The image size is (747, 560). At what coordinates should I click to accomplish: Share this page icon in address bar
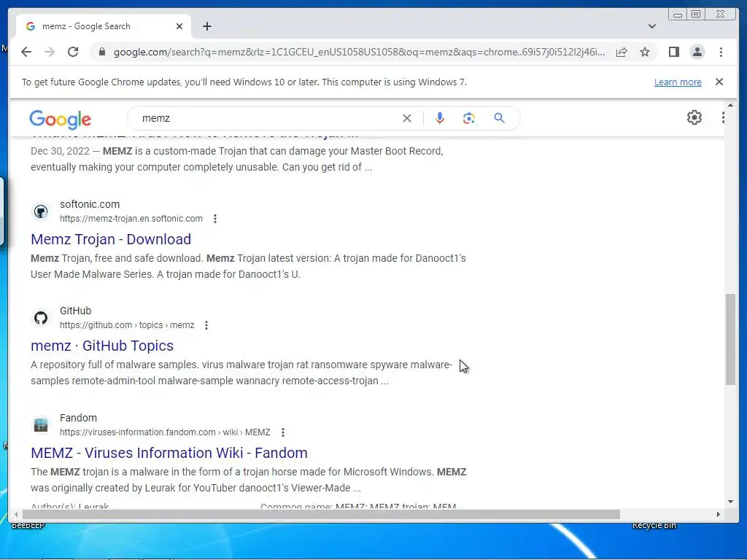click(622, 52)
